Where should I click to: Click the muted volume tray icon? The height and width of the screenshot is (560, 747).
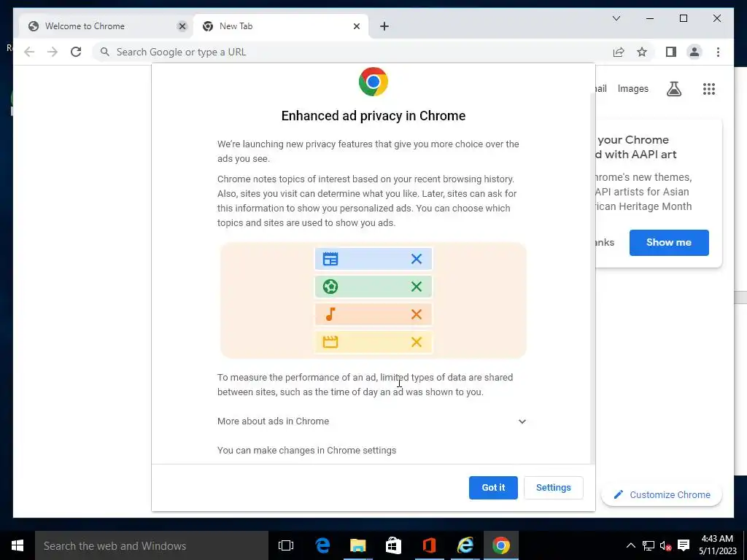pyautogui.click(x=665, y=545)
